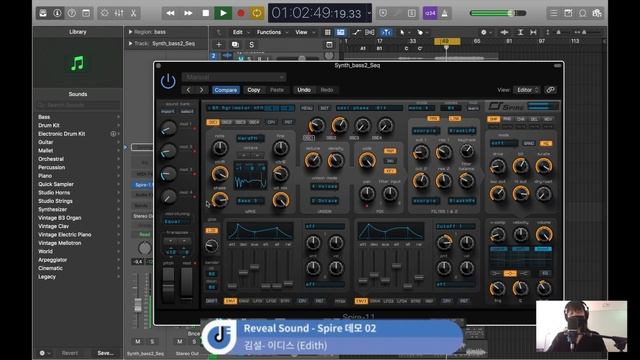The width and height of the screenshot is (640, 360).
Task: Click Undo in plugin header
Action: pyautogui.click(x=304, y=90)
